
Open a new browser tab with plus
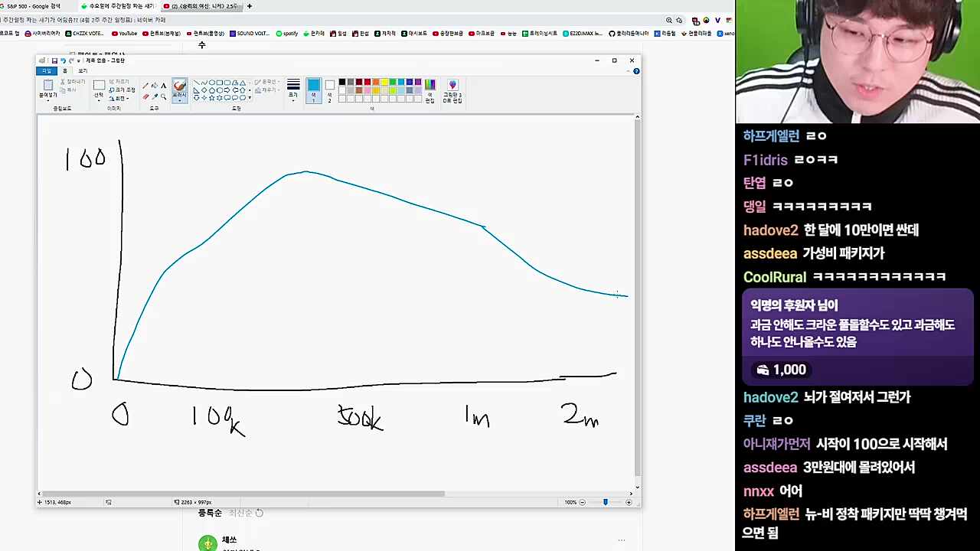(x=250, y=6)
